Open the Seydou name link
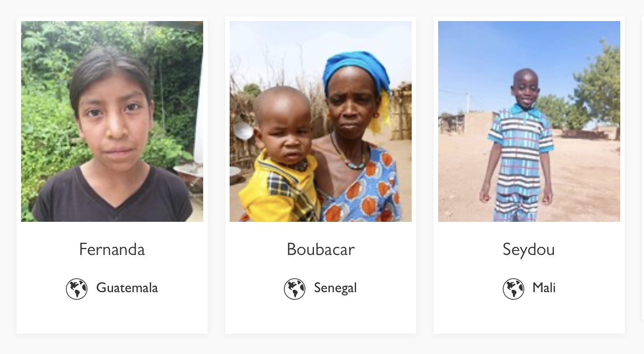The width and height of the screenshot is (644, 354). [x=529, y=250]
